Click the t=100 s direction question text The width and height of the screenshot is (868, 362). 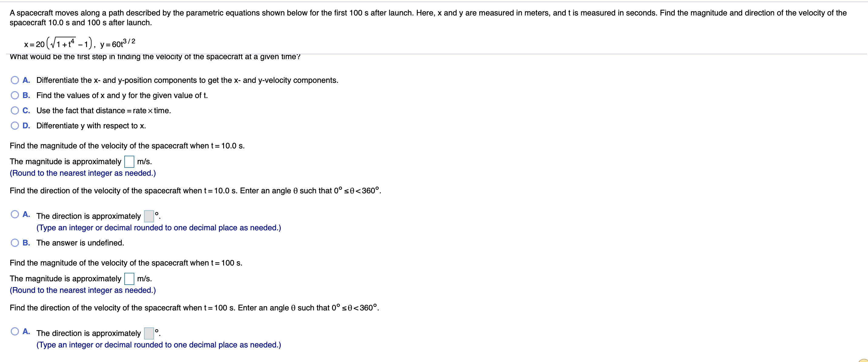click(194, 307)
